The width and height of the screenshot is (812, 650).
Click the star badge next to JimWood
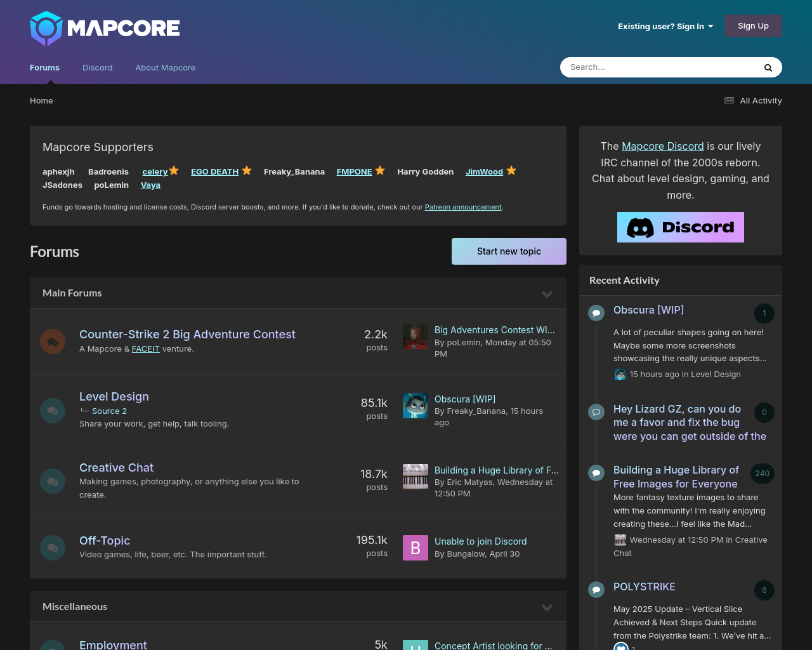[511, 170]
